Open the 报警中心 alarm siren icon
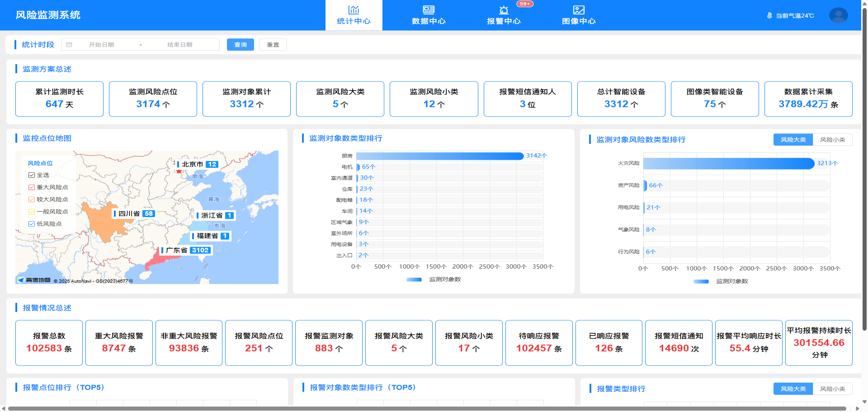Image resolution: width=868 pixels, height=412 pixels. pos(504,10)
